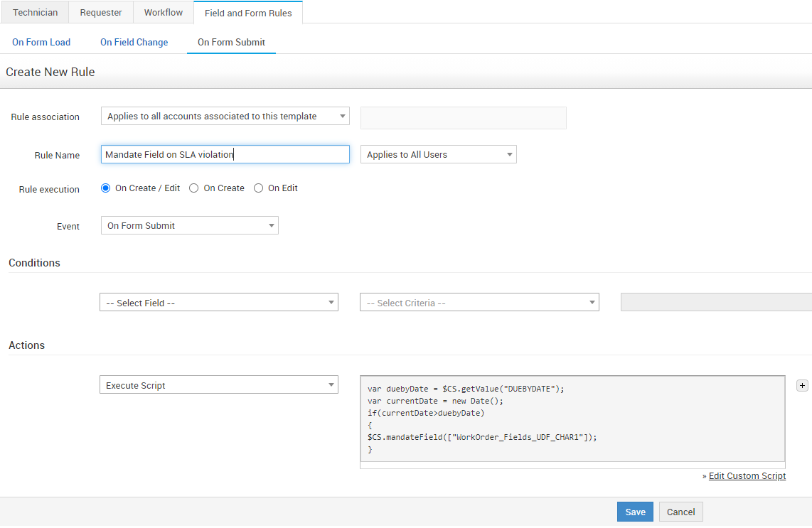The image size is (812, 528).
Task: Open the Select Field conditions dropdown
Action: pyautogui.click(x=218, y=303)
